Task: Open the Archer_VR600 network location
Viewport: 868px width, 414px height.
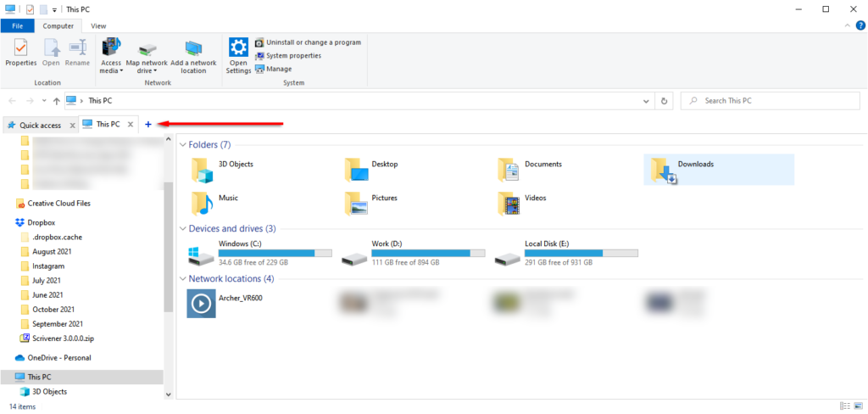Action: (x=225, y=303)
